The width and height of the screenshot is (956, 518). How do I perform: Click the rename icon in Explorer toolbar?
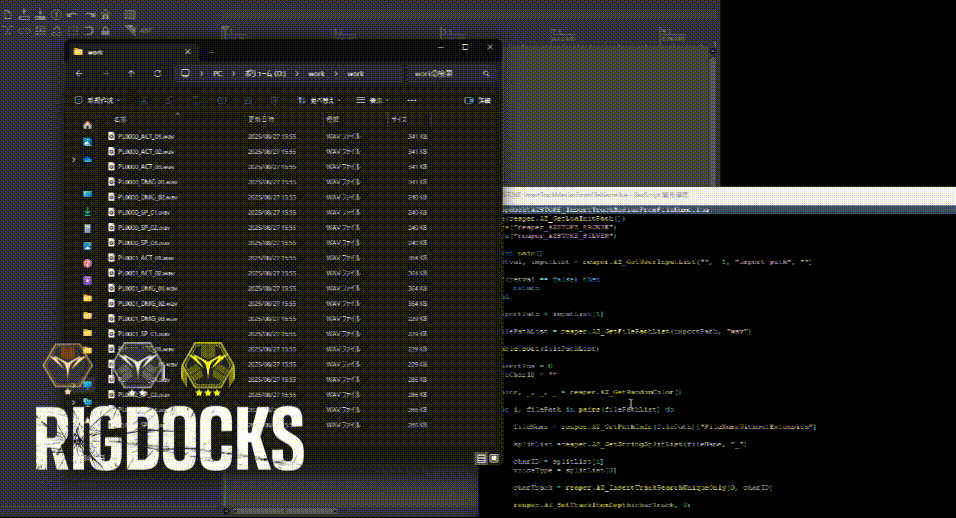pos(222,100)
